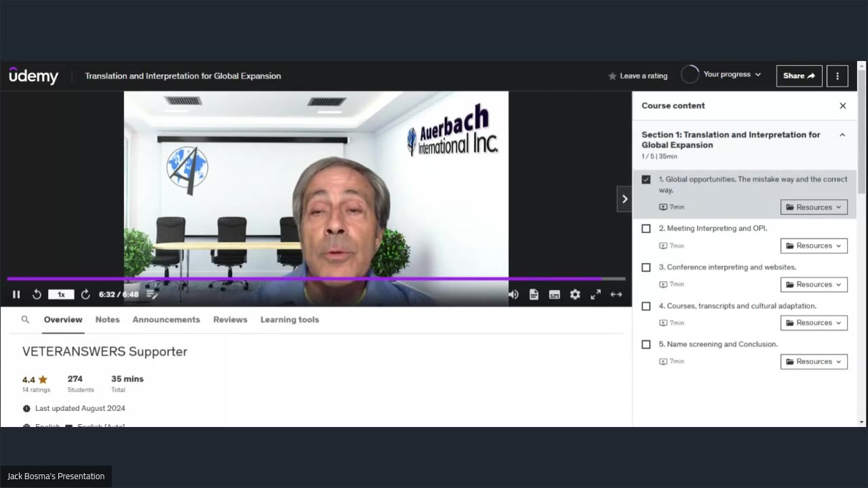Rewind video five seconds
This screenshot has width=868, height=488.
[37, 294]
